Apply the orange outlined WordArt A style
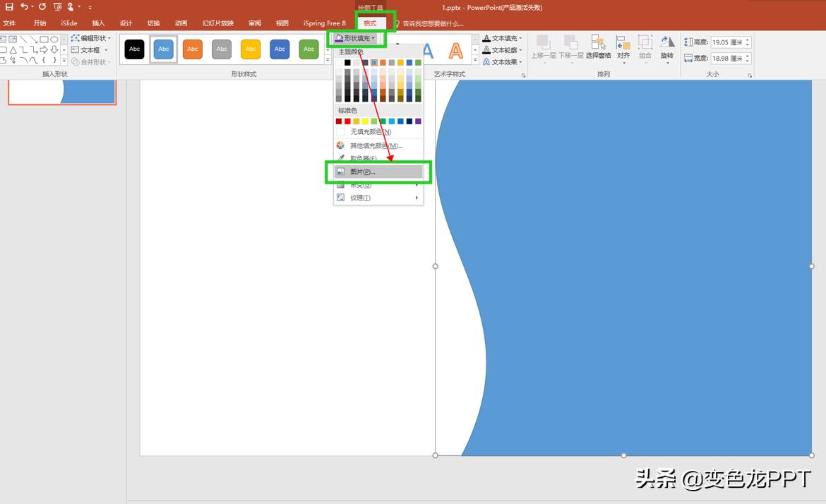Screen dimensions: 826x504 tap(455, 51)
